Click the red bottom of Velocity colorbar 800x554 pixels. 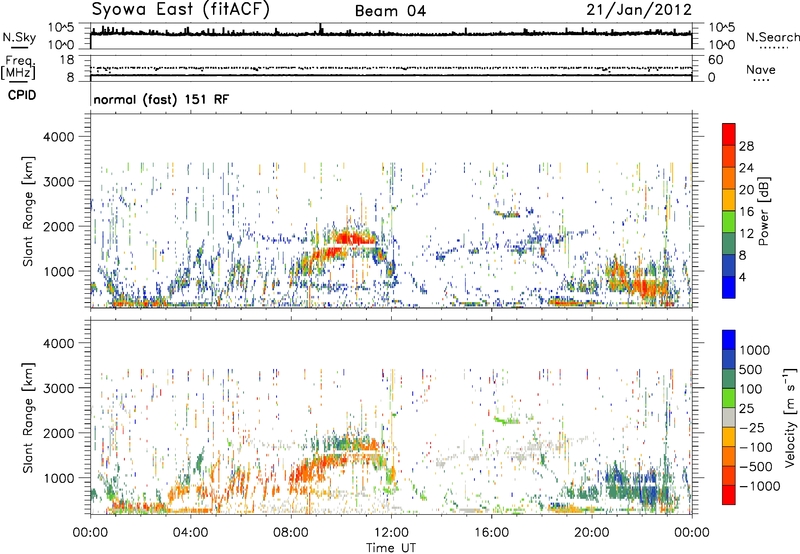pos(729,495)
